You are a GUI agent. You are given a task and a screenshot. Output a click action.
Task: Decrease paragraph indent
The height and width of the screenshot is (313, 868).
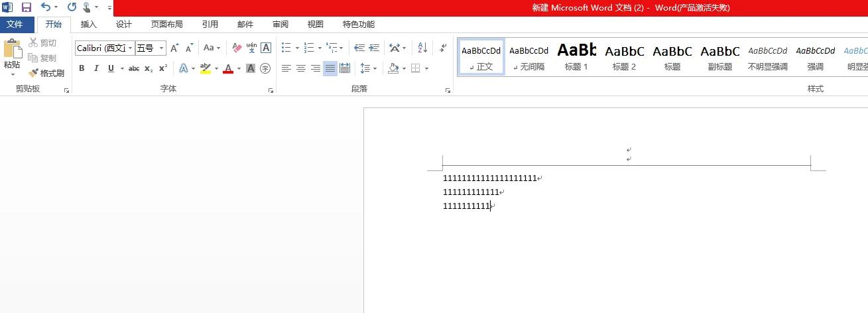pyautogui.click(x=359, y=48)
